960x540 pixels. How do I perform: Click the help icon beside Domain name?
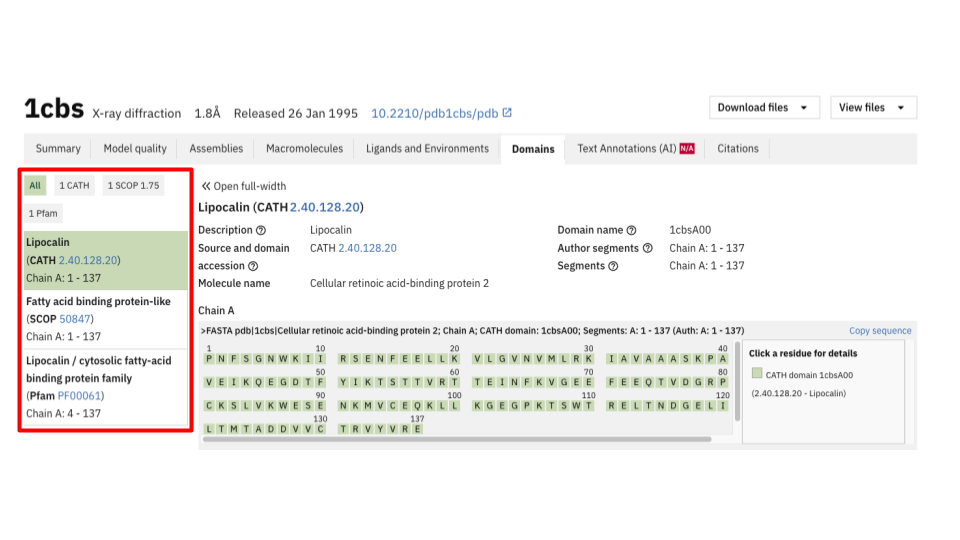pos(631,230)
